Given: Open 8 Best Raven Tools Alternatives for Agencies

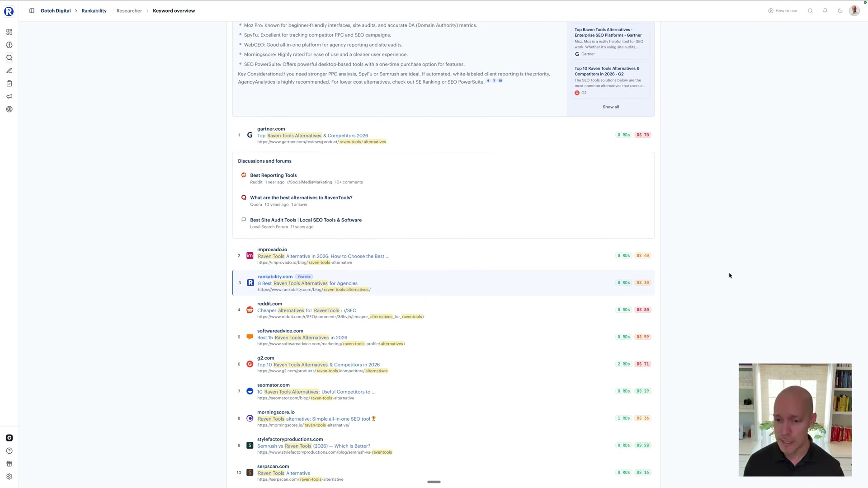Looking at the screenshot, I should (x=307, y=283).
